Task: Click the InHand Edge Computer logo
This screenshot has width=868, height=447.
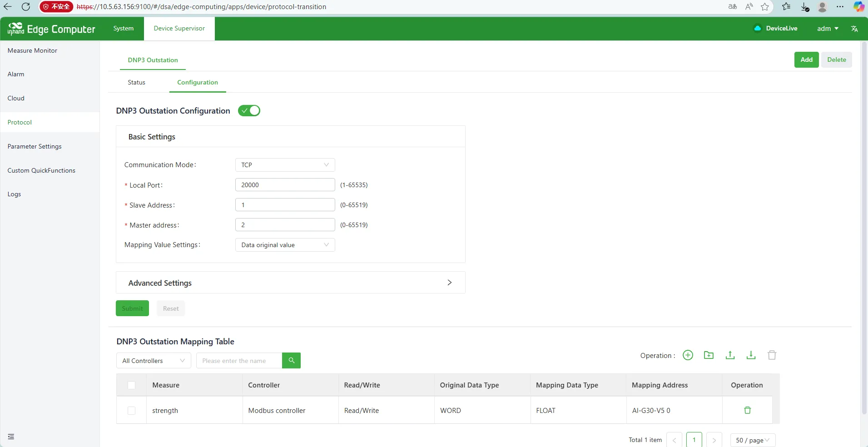Action: tap(51, 29)
